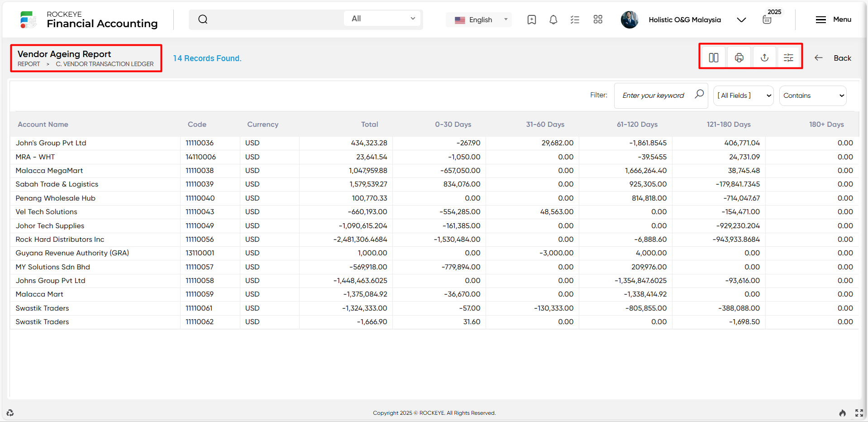Select Johor Tech Supplies row
The width and height of the screenshot is (868, 422).
[434, 225]
